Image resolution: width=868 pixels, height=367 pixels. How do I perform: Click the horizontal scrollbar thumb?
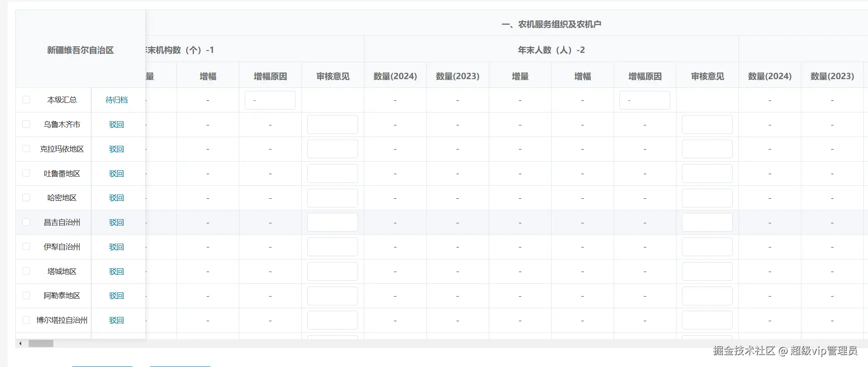click(41, 344)
